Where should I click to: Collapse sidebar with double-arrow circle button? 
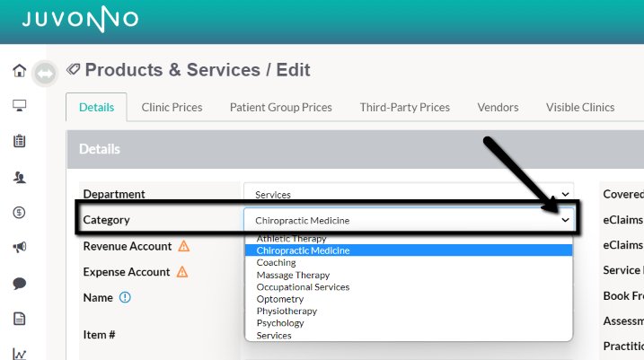[x=45, y=74]
